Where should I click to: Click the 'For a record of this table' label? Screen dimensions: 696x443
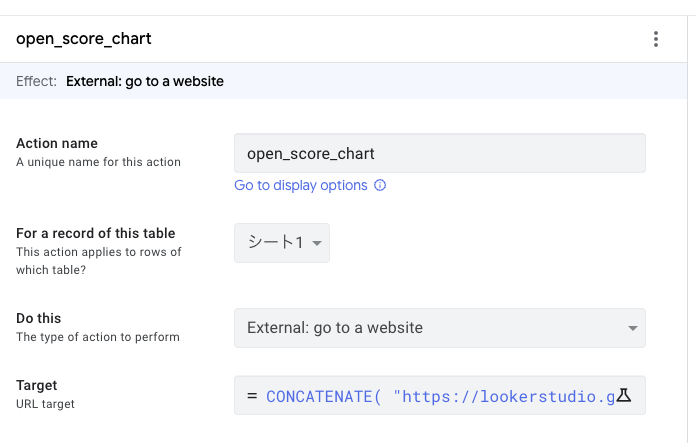point(96,234)
